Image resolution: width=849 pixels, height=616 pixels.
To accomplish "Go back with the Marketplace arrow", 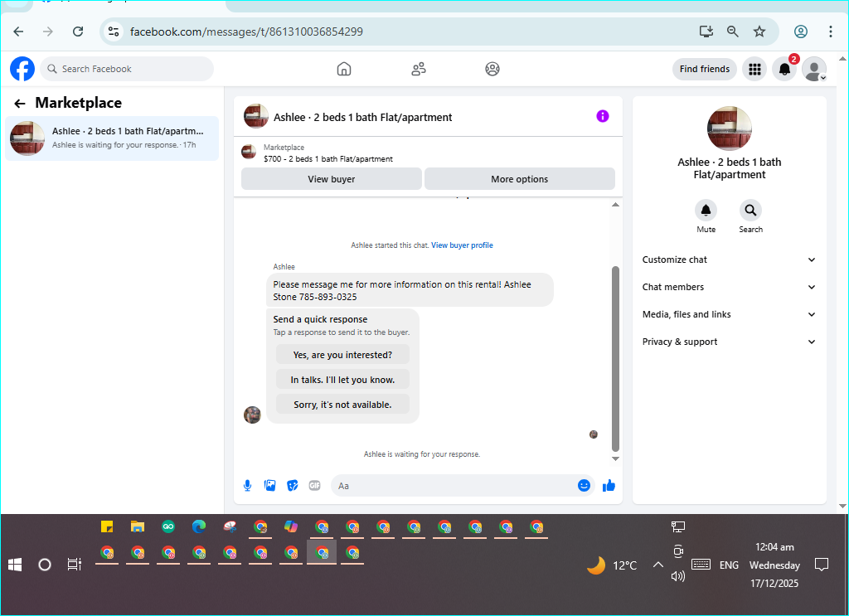I will pyautogui.click(x=20, y=104).
